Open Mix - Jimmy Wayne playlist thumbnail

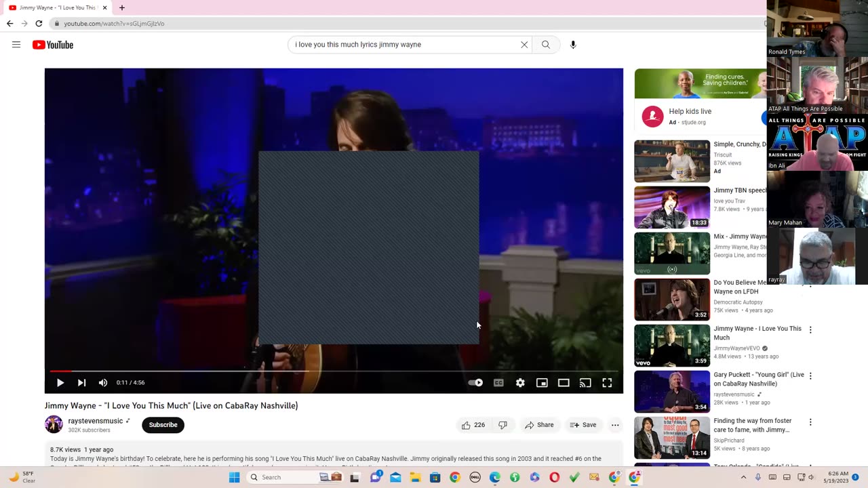point(672,253)
